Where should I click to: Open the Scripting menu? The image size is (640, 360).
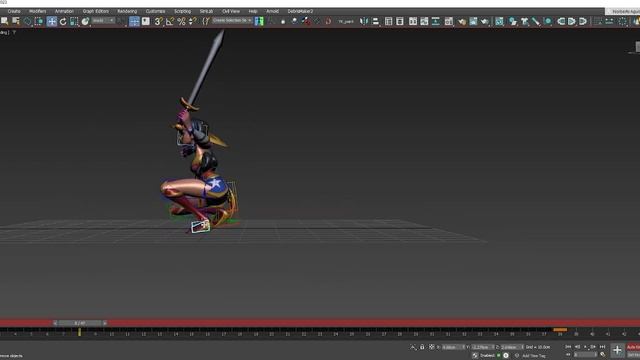click(182, 11)
